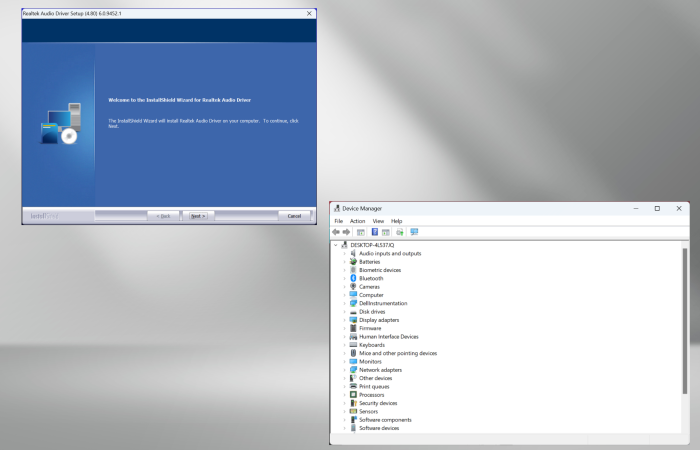Open the View menu in Device Manager
This screenshot has width=700, height=450.
tap(378, 221)
